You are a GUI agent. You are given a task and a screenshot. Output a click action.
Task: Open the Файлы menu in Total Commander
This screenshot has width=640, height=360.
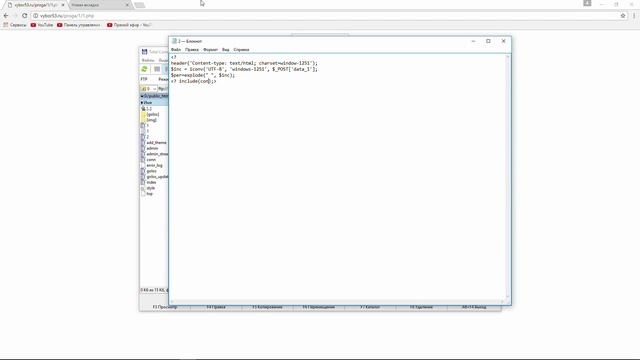point(148,60)
